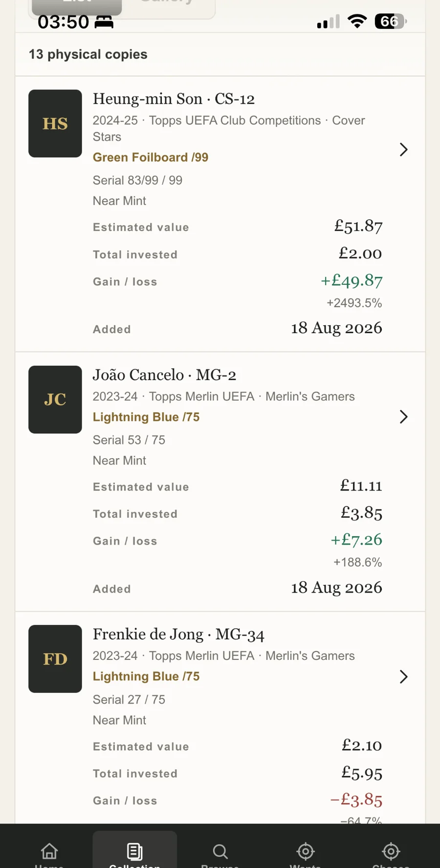Screen dimensions: 440x868
Task: Tap the battery indicator in status bar
Action: pyautogui.click(x=391, y=21)
